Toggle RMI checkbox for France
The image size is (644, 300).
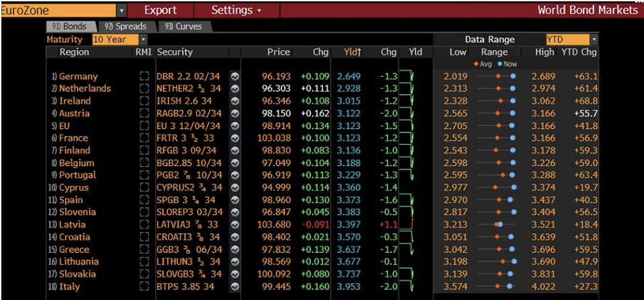pos(144,138)
